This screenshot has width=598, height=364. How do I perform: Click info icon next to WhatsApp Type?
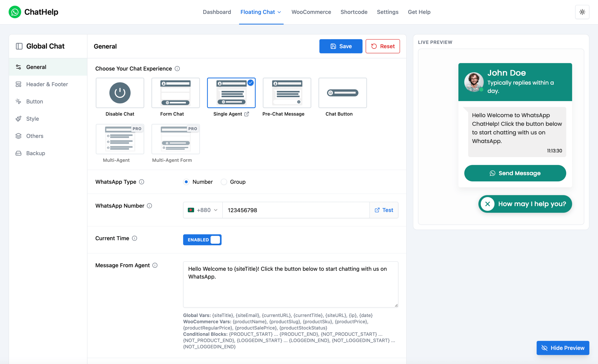(142, 182)
